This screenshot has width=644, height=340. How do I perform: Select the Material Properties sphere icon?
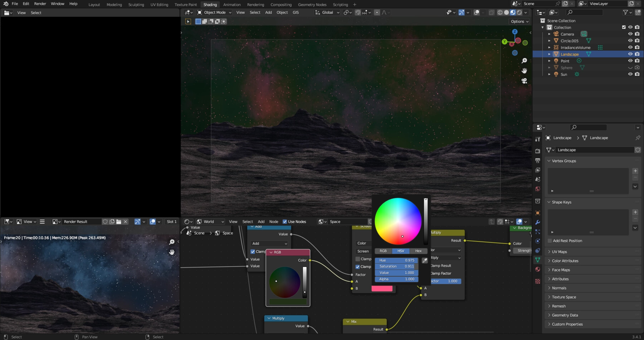(x=538, y=270)
